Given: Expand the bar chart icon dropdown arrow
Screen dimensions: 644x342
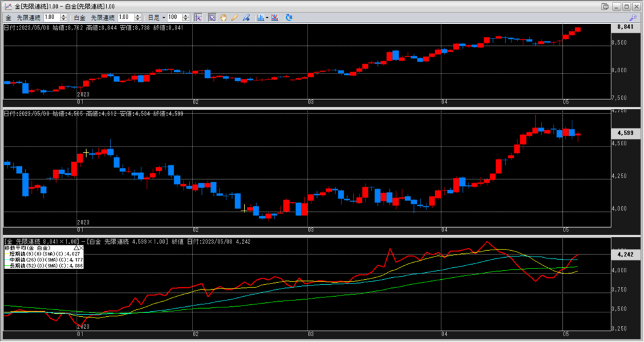Looking at the screenshot, I should (267, 18).
